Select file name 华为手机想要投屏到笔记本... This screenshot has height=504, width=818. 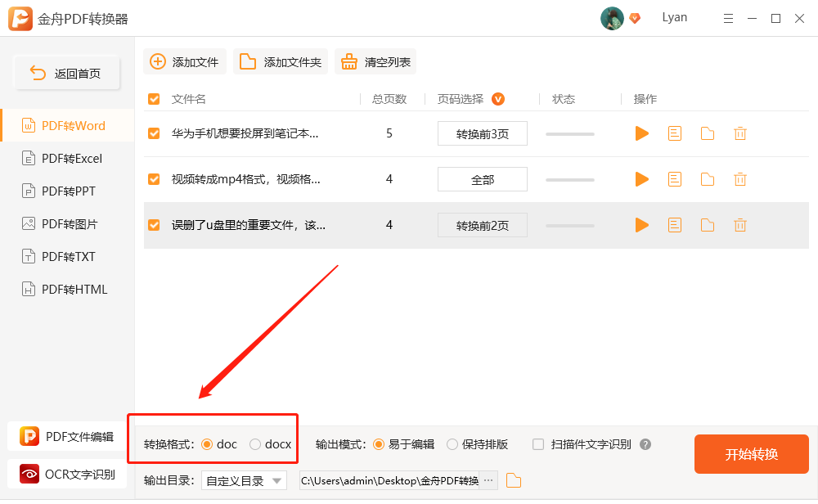(245, 133)
